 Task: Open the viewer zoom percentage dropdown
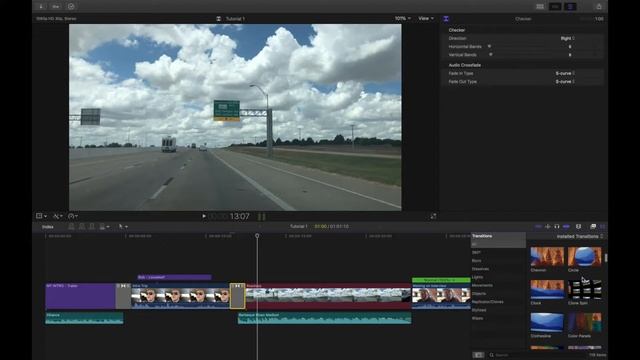click(x=402, y=18)
